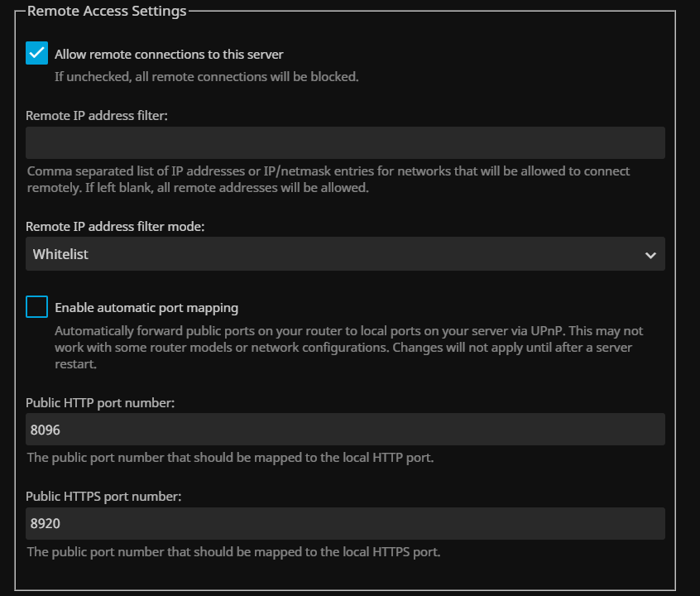
Task: Click the "Remote IP address filter mode:" label
Action: tap(115, 226)
